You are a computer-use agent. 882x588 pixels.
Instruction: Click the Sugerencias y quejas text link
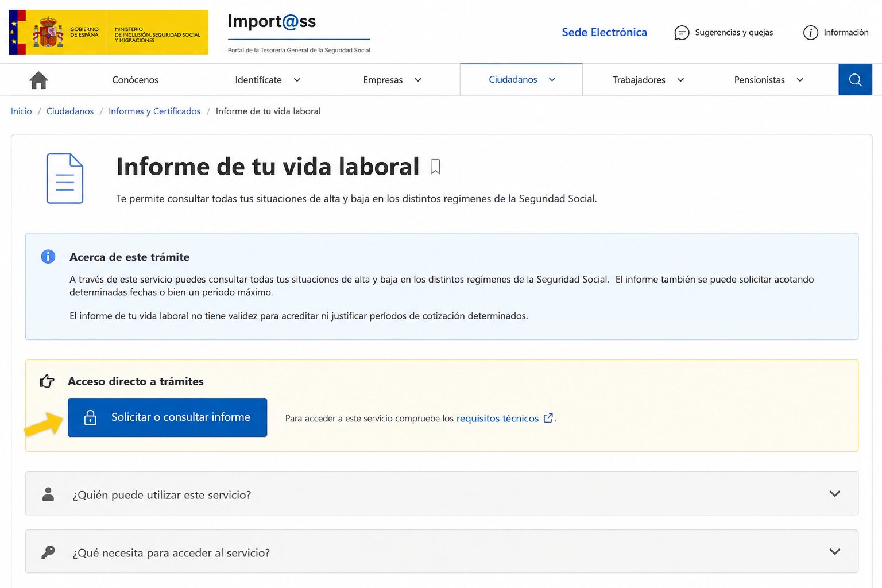(734, 32)
